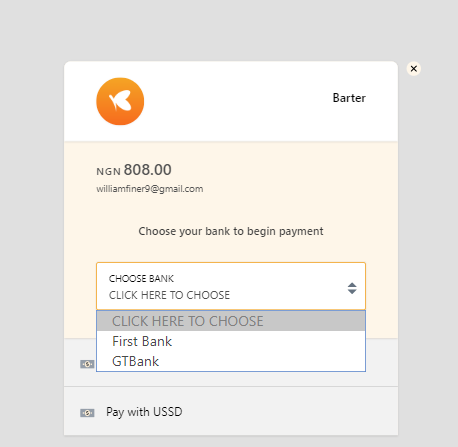Click the cash icon beside Pay with USSD

click(x=87, y=413)
